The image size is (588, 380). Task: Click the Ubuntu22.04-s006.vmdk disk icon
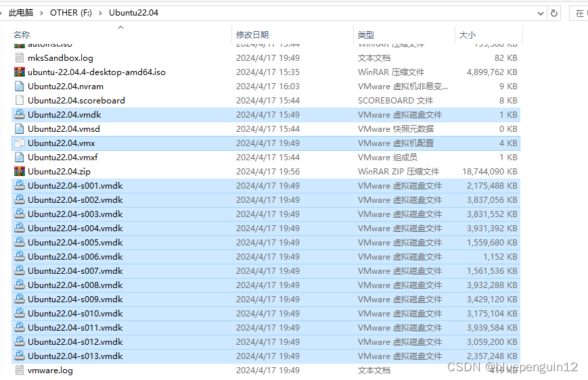[20, 257]
